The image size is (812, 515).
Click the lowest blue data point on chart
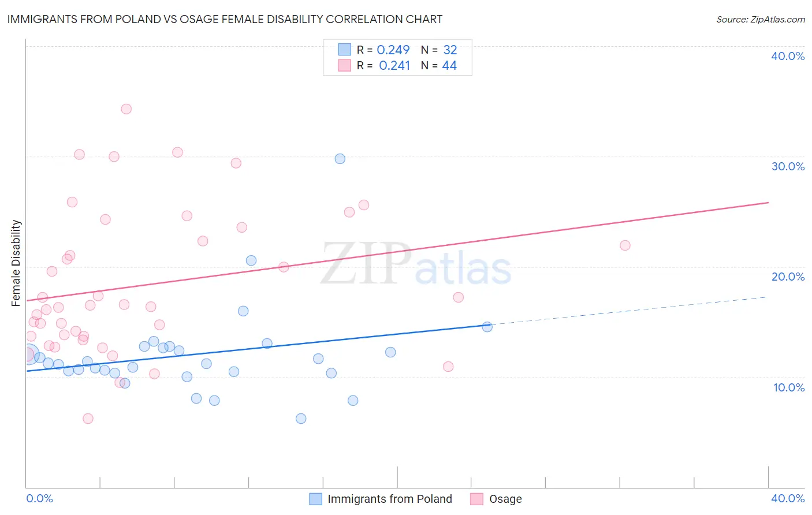pos(301,419)
